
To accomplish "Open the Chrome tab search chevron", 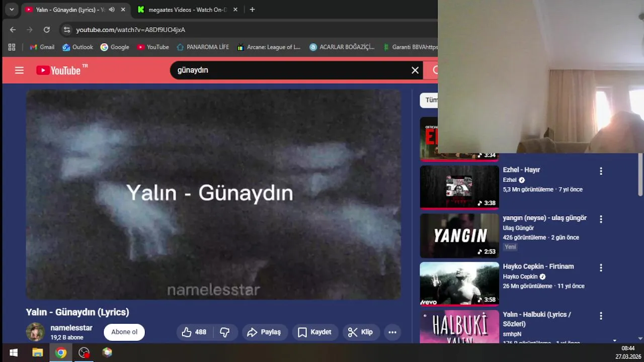I will click(x=12, y=10).
